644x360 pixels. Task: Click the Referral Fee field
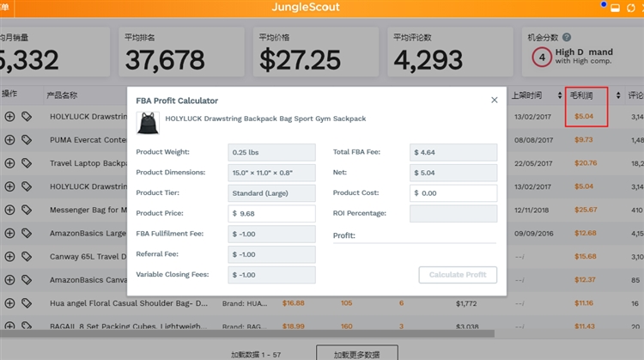(271, 254)
